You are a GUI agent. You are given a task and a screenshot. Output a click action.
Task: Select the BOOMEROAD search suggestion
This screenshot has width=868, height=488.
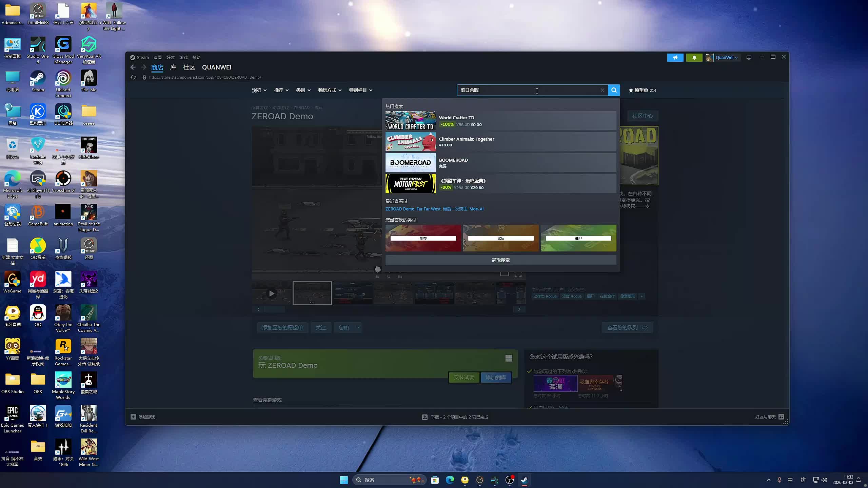(x=500, y=163)
